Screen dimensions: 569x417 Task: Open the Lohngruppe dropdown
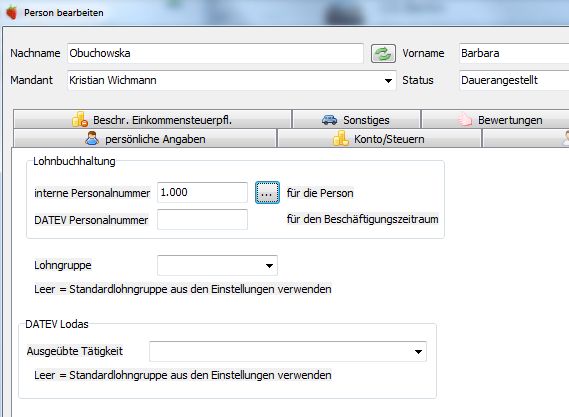pyautogui.click(x=217, y=266)
